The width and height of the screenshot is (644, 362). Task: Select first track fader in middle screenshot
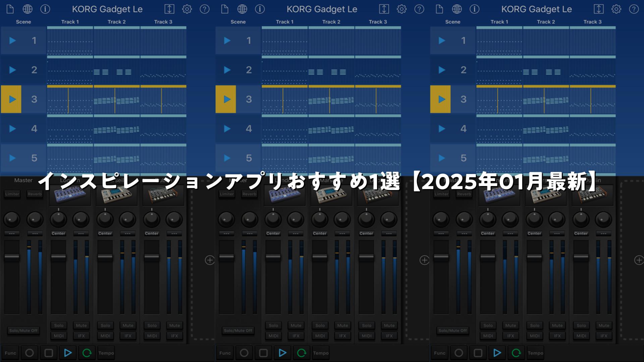tap(273, 257)
